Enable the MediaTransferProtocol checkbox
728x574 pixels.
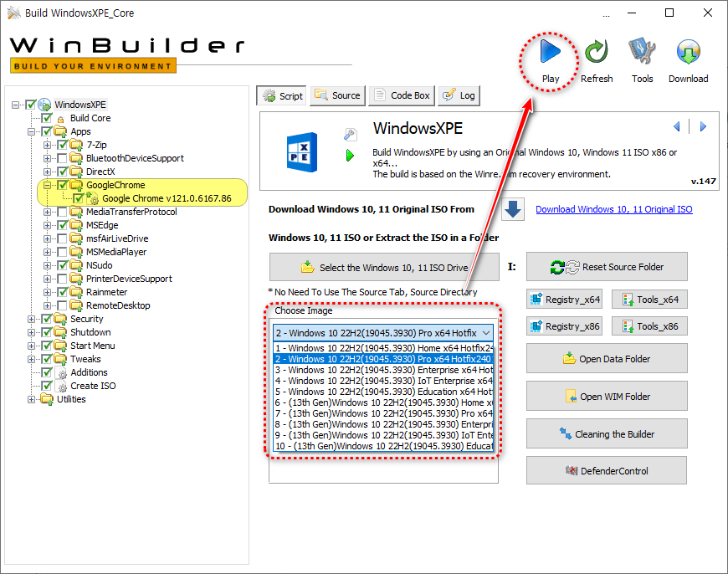[x=62, y=212]
